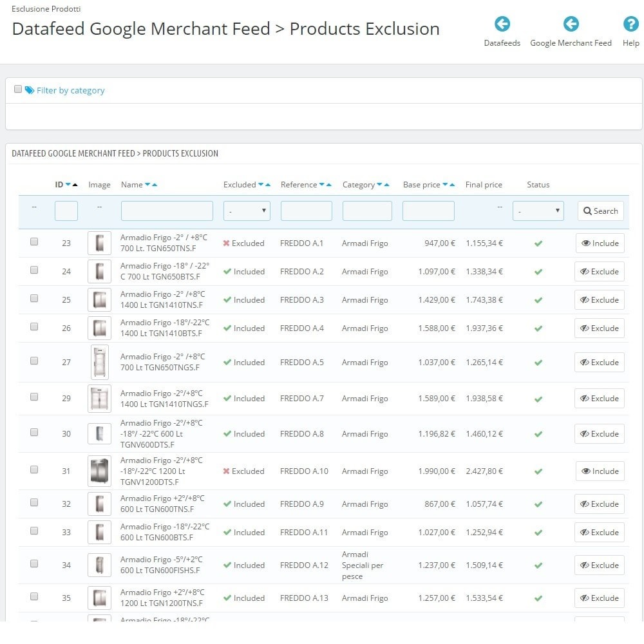Click reference FREDDO A.13 cell

[x=304, y=598]
